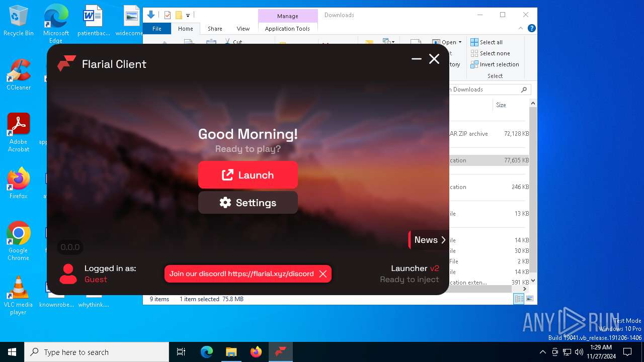Switch to the Home ribbon tab
Screen dimensions: 644x362
tap(185, 29)
